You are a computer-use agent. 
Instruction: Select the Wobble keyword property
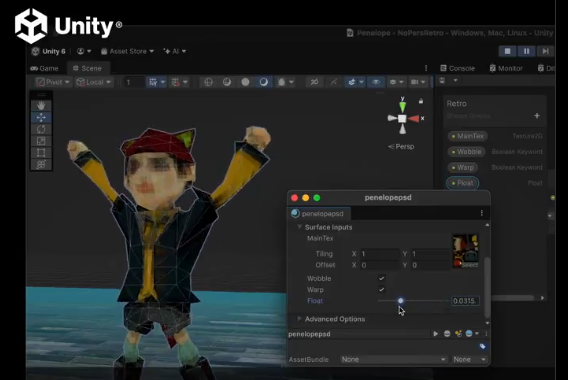coord(466,151)
